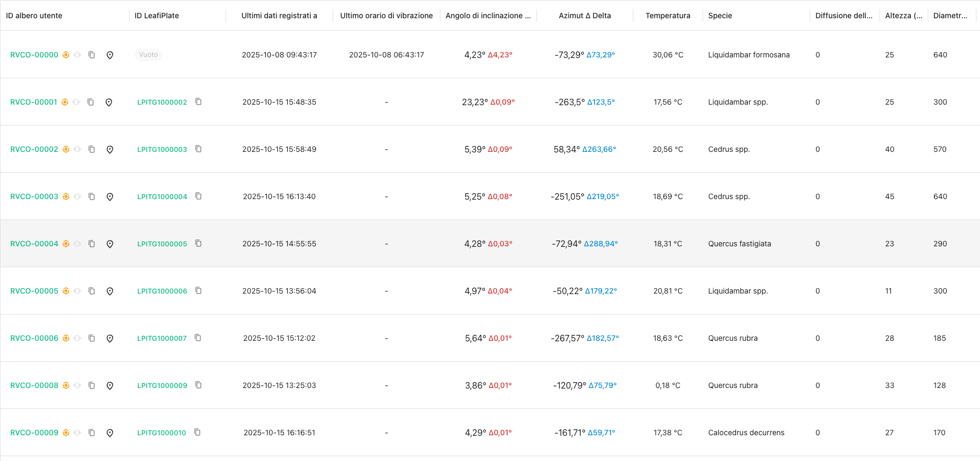This screenshot has height=461, width=980.
Task: Copy LeafiPlate ID LPITG1000003
Action: tap(198, 149)
